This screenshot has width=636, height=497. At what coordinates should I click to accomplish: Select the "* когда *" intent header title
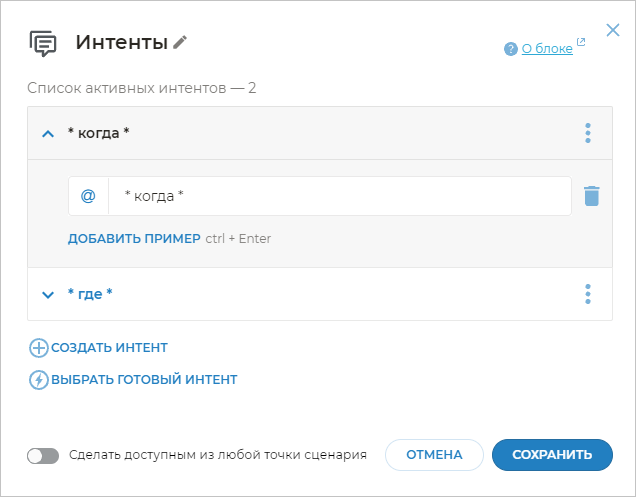[x=98, y=133]
